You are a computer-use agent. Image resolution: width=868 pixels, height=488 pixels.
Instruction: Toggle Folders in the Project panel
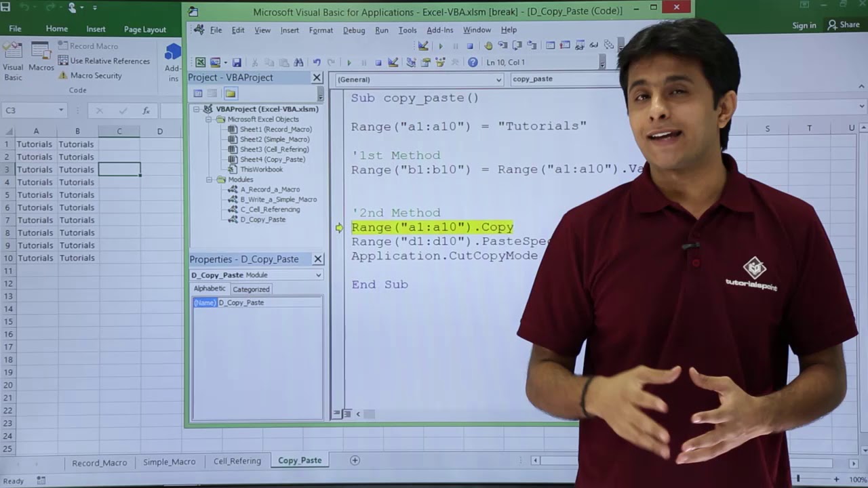pyautogui.click(x=231, y=94)
